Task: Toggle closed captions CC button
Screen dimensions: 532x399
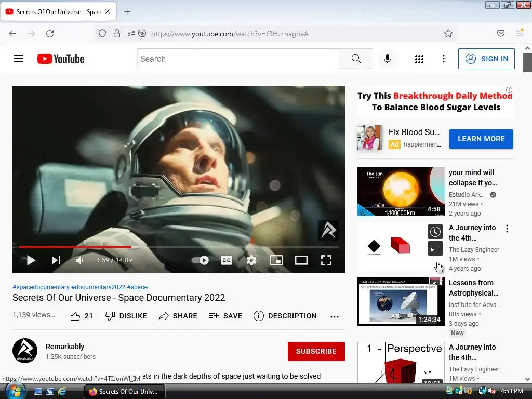Action: click(x=227, y=260)
